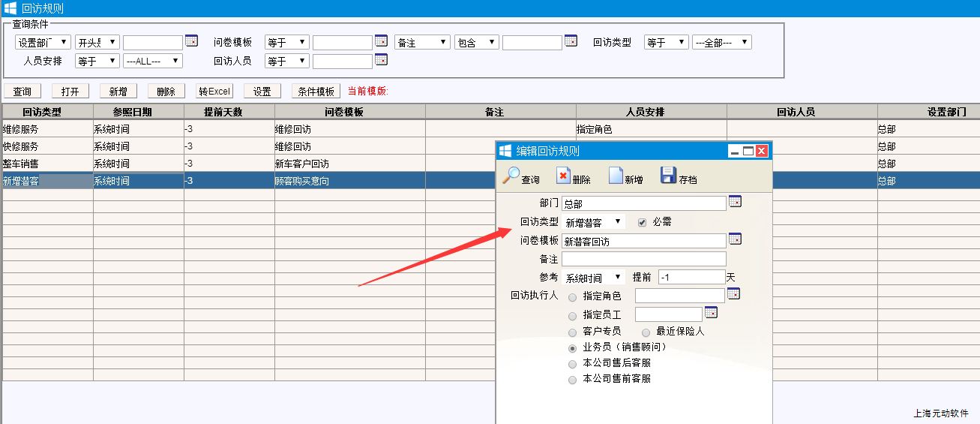This screenshot has width=980, height=424.
Task: Select the 客户专员 radio button
Action: [573, 332]
